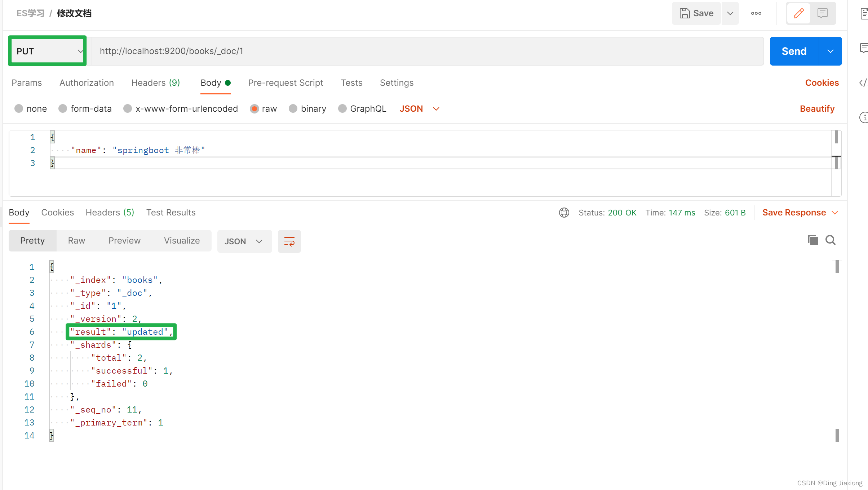Select the none body type
The image size is (868, 490).
point(31,109)
